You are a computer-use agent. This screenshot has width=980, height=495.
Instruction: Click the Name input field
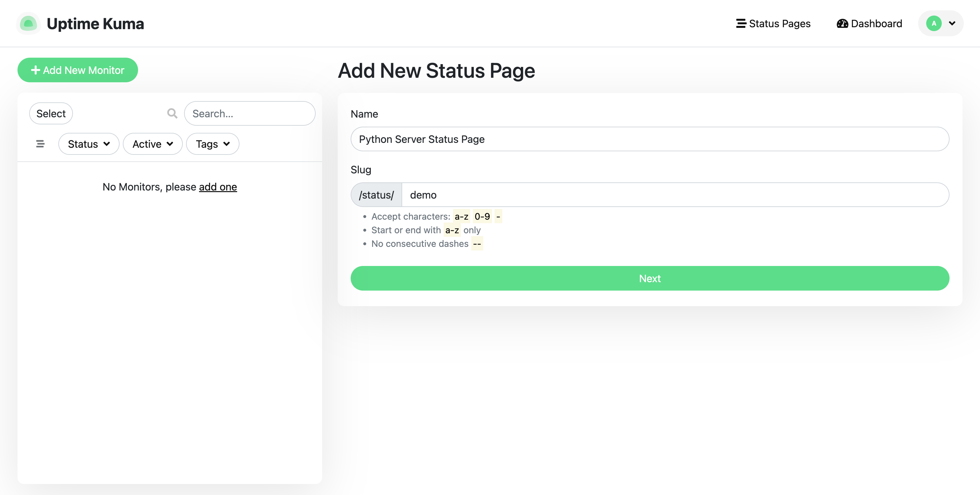click(650, 139)
